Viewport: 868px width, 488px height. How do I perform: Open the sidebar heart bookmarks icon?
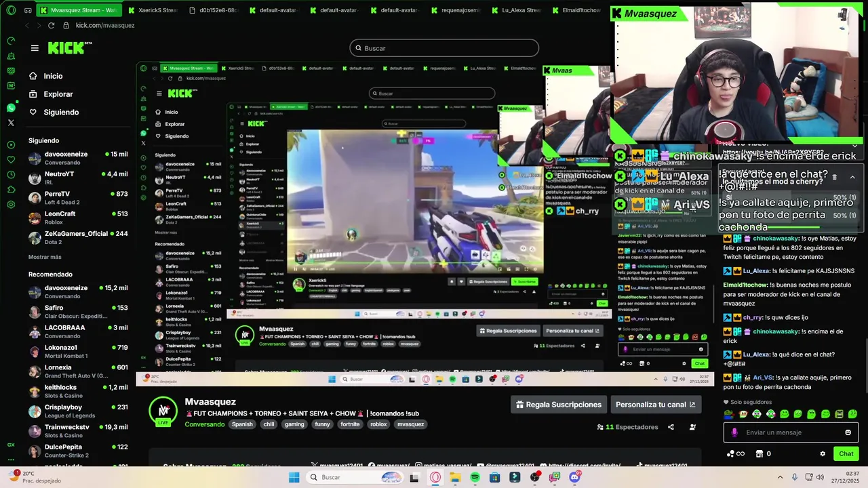pos(11,159)
